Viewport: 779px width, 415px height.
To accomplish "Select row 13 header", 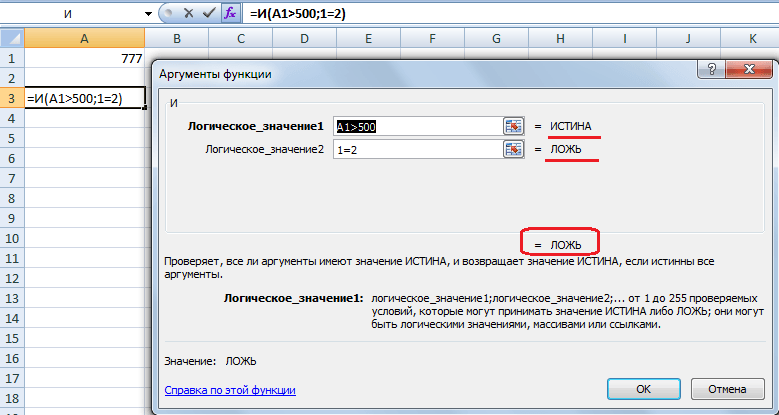I will click(12, 298).
